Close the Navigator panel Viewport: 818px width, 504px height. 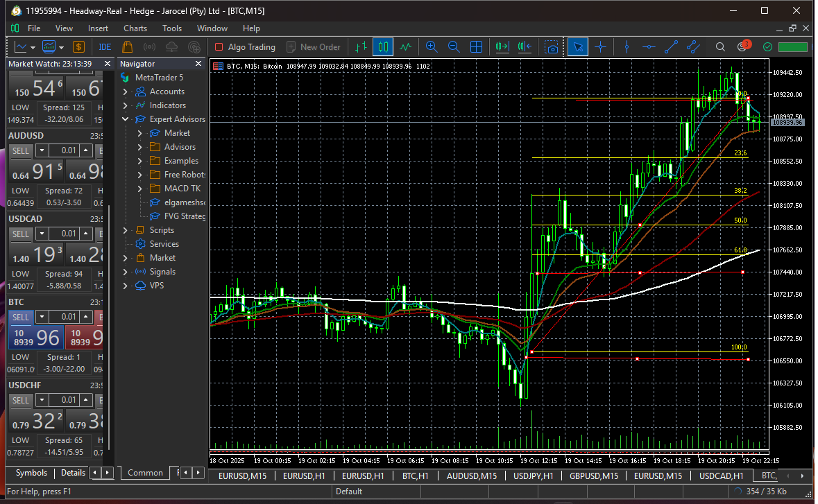click(x=198, y=64)
